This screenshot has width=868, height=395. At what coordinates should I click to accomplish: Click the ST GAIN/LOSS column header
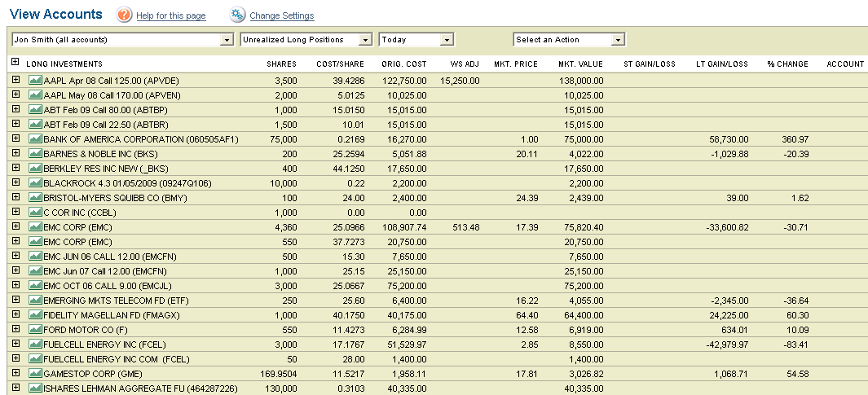coord(650,64)
